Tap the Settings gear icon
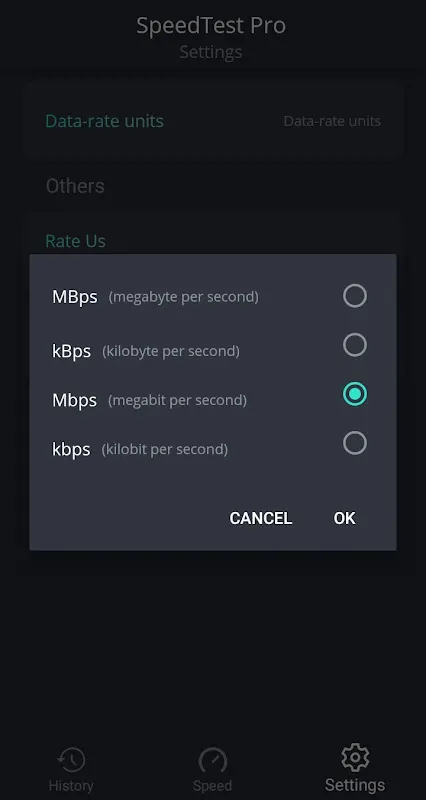 click(355, 758)
